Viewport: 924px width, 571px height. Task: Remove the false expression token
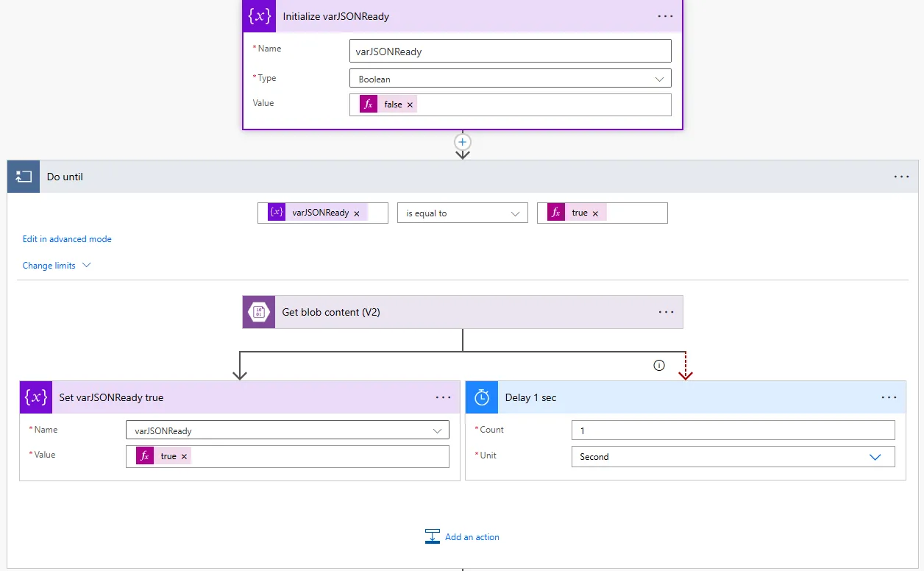(x=410, y=104)
